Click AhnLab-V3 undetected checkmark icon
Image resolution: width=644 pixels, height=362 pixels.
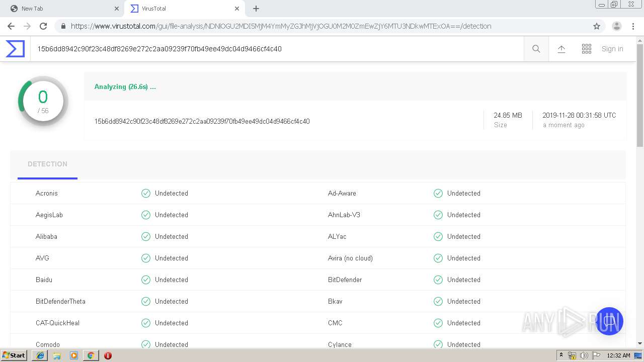[438, 215]
